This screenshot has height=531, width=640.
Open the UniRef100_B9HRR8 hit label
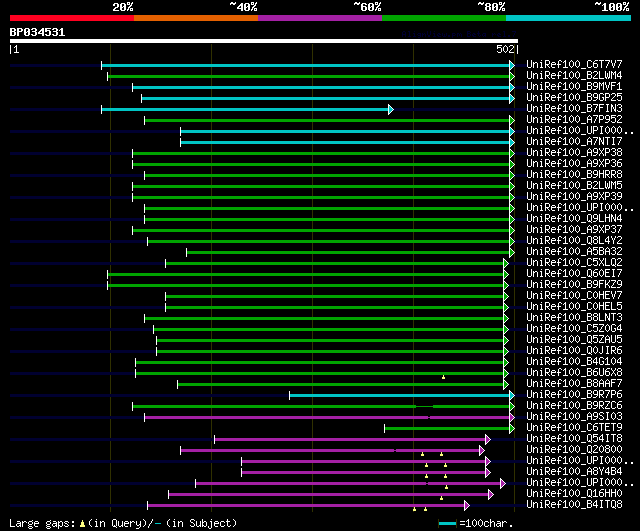[574, 175]
